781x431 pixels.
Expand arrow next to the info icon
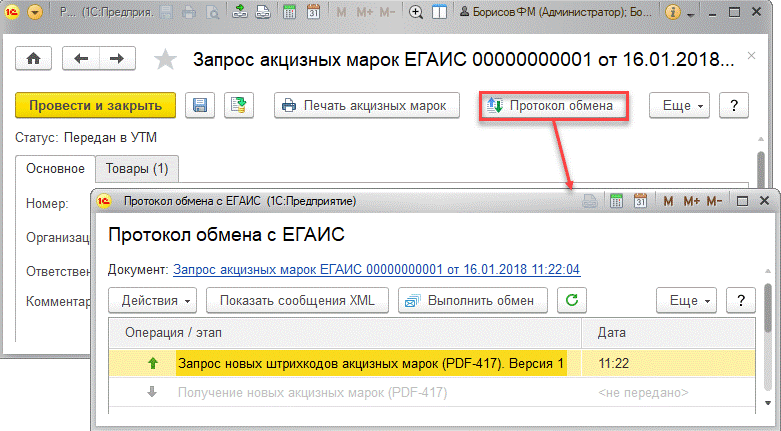click(x=690, y=15)
